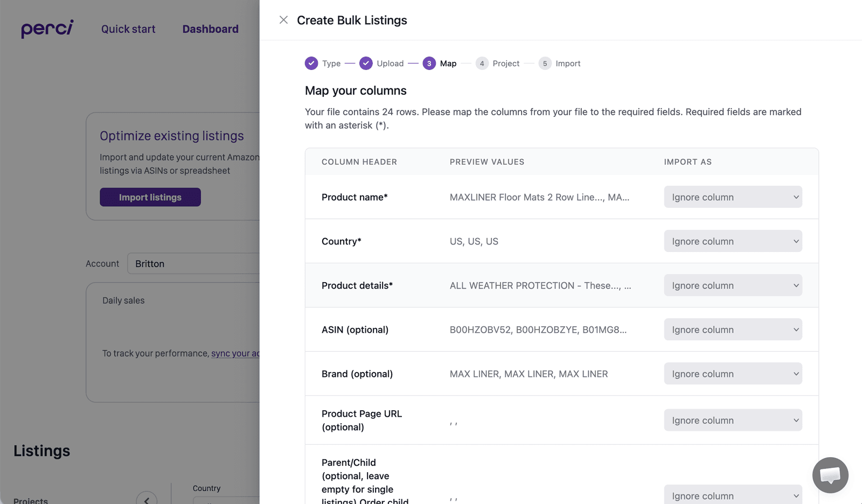Screen dimensions: 862x504
Task: Collapse projects sidebar with chevron arrow
Action: coord(147,500)
